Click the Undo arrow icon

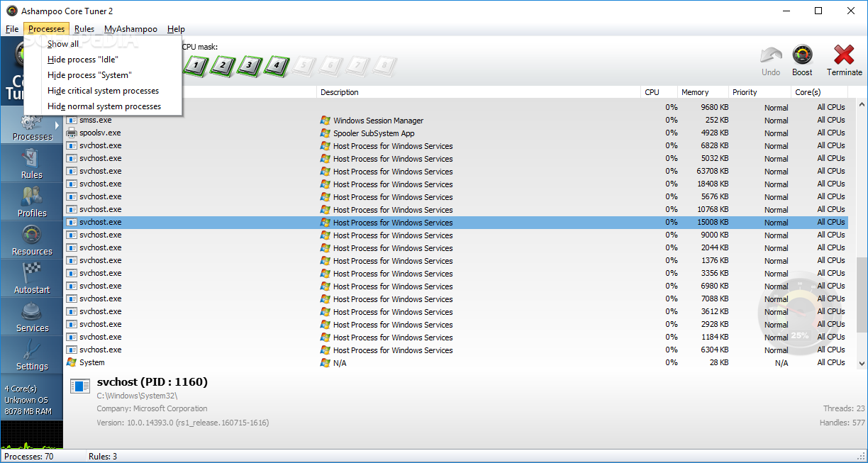[x=771, y=55]
